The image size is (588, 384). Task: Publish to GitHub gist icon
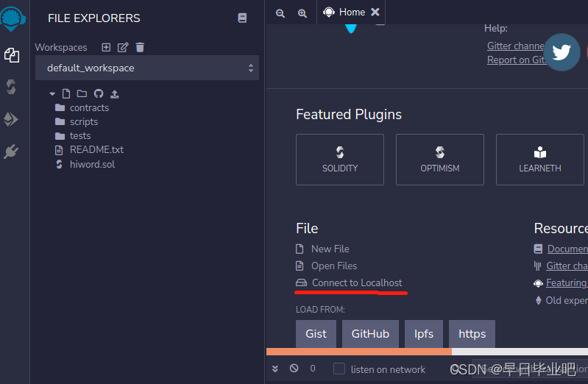[x=99, y=93]
